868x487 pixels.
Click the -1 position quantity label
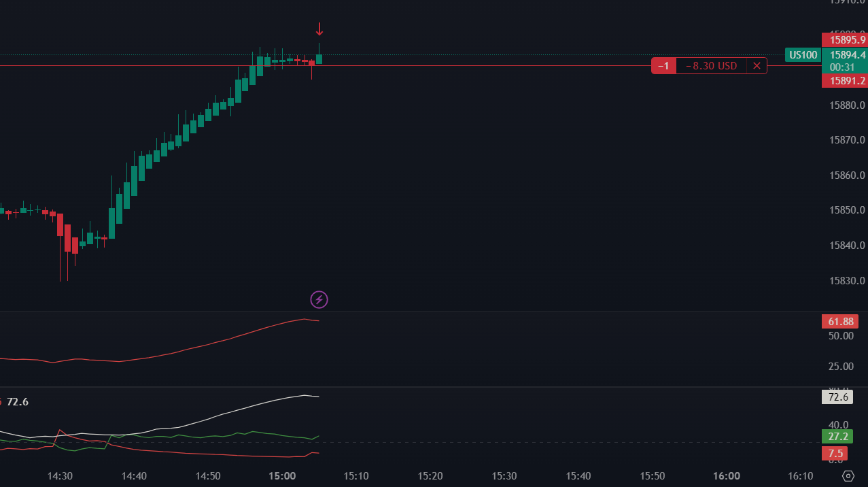(664, 66)
